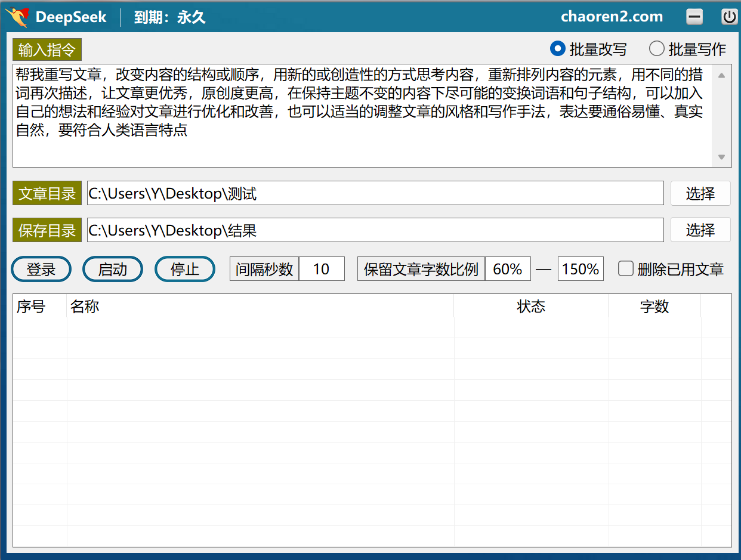Stop processing with the 停止 button
This screenshot has width=741, height=560.
click(x=185, y=270)
